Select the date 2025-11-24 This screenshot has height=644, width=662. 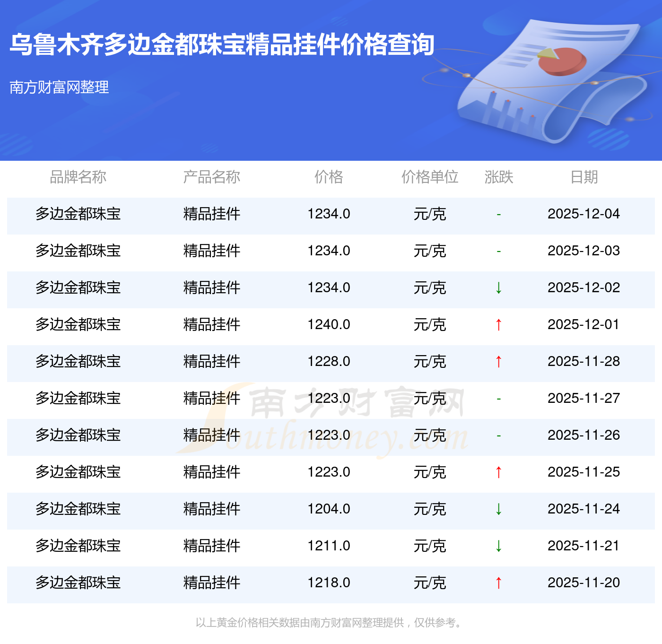584,509
